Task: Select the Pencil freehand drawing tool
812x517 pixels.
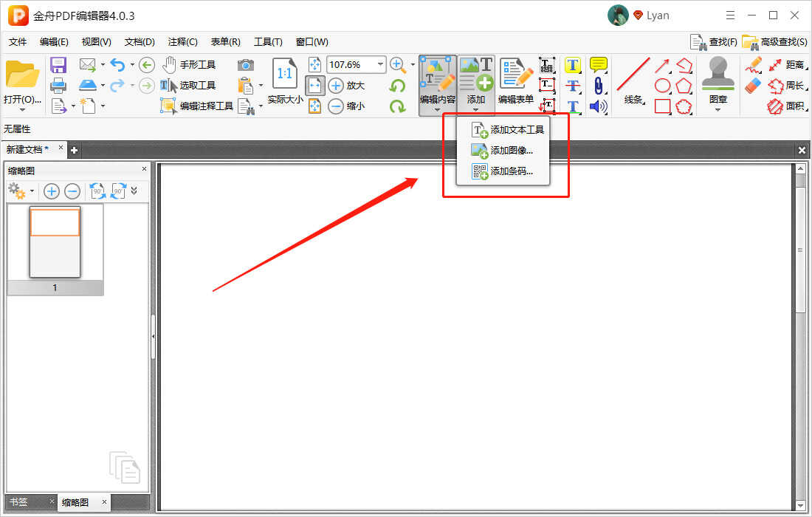Action: [753, 65]
